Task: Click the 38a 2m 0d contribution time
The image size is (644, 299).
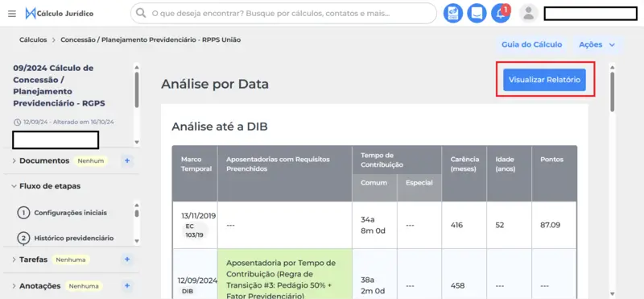Action: (x=373, y=285)
